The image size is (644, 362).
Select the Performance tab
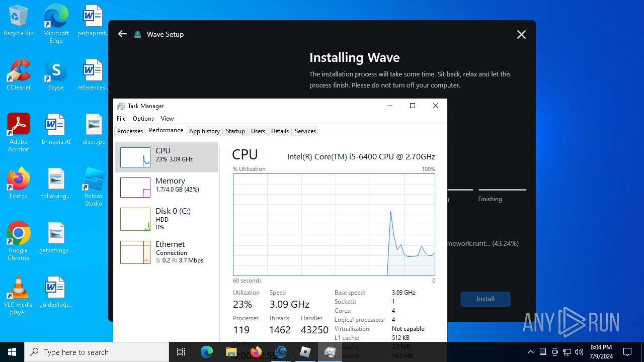click(166, 130)
